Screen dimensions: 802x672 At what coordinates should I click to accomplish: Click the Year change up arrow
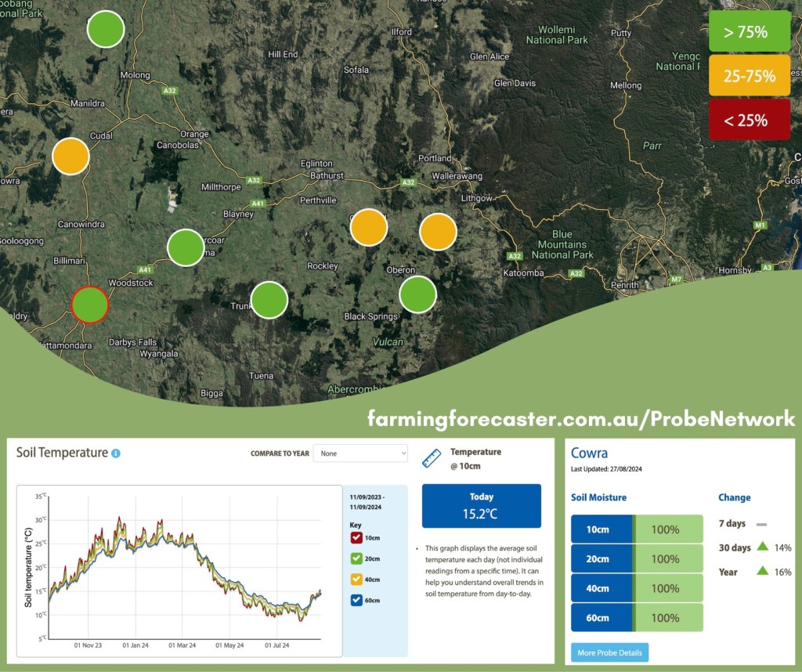(x=762, y=572)
